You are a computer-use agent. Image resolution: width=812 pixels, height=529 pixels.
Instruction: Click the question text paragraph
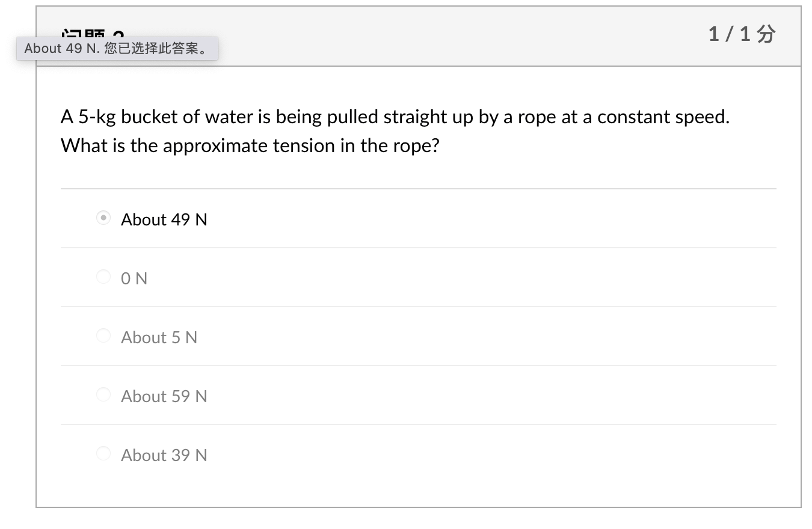394,130
